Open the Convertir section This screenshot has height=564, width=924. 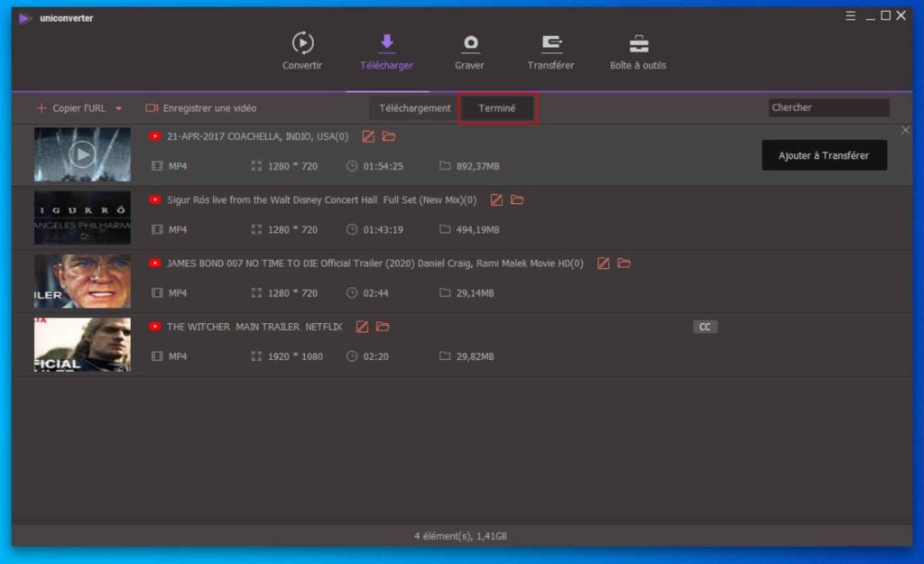(302, 51)
